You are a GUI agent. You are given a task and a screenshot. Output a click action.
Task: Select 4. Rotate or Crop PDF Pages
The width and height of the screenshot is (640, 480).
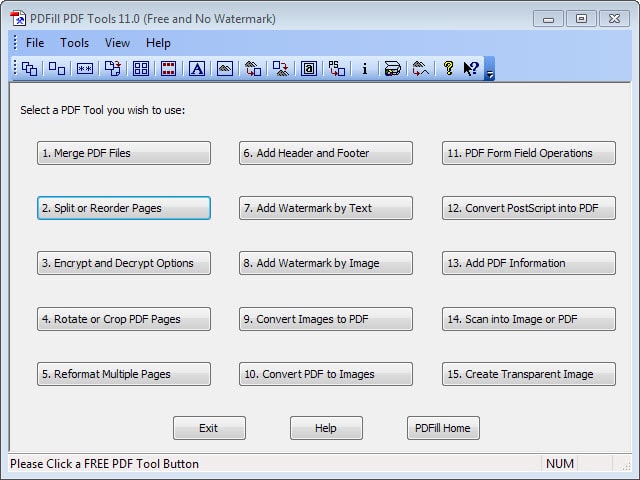pyautogui.click(x=124, y=319)
